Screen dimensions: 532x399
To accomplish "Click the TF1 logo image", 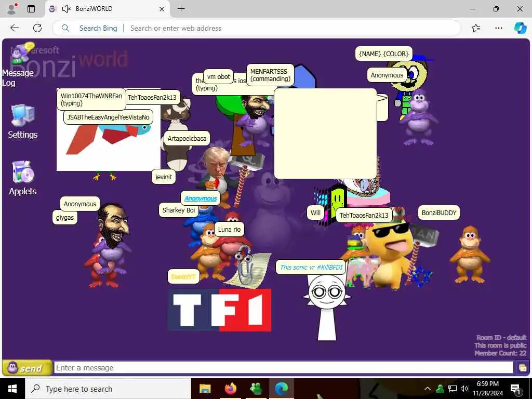I will (x=220, y=310).
